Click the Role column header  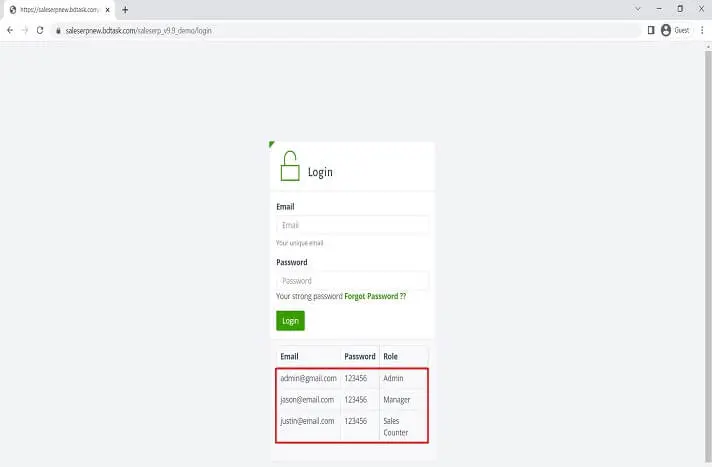(391, 357)
